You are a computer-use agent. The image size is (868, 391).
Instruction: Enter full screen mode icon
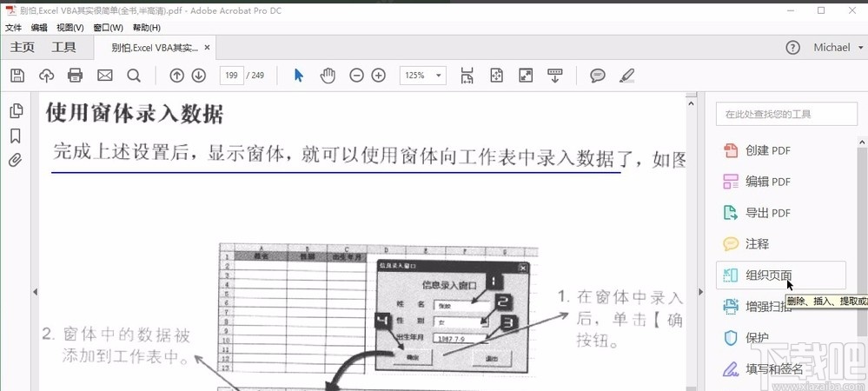pyautogui.click(x=526, y=76)
